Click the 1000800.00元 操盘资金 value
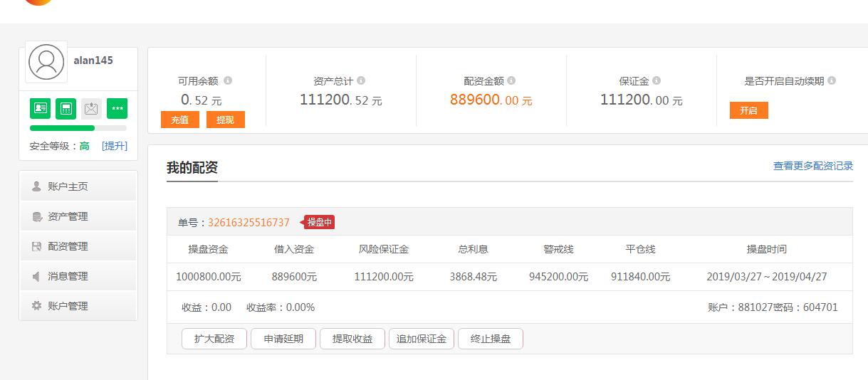868x380 pixels. (x=209, y=277)
